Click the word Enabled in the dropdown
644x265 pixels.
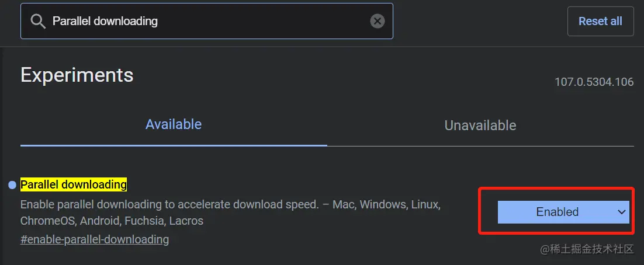click(x=557, y=212)
